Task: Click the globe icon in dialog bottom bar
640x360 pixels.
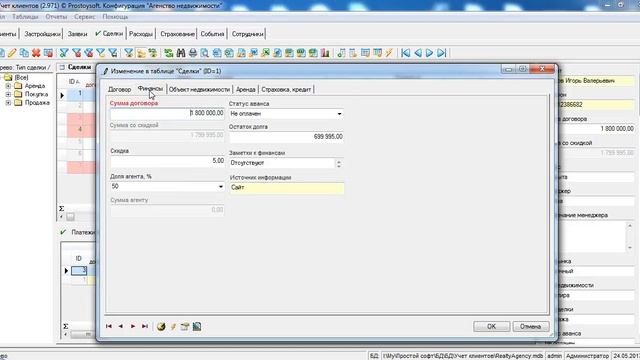Action: 161,326
